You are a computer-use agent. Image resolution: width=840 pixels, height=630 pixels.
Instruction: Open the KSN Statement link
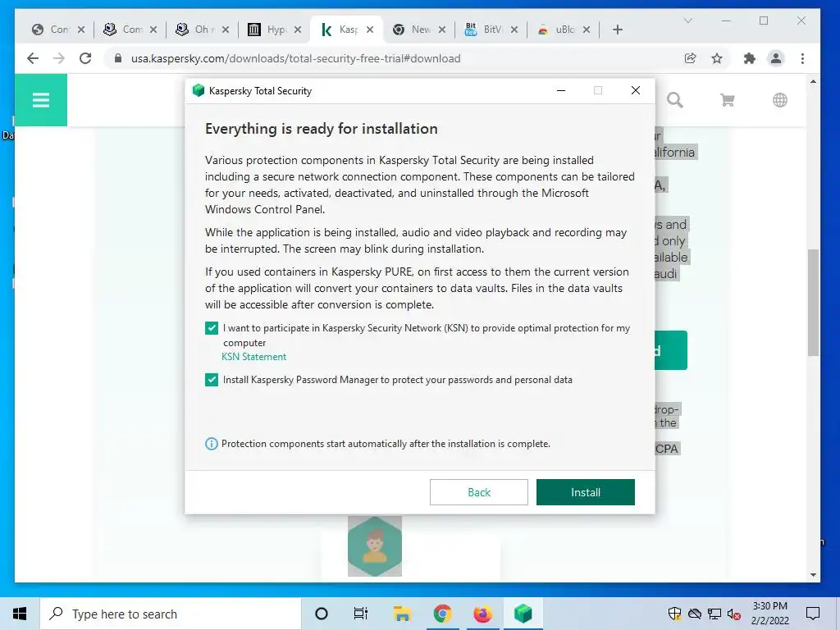[254, 357]
